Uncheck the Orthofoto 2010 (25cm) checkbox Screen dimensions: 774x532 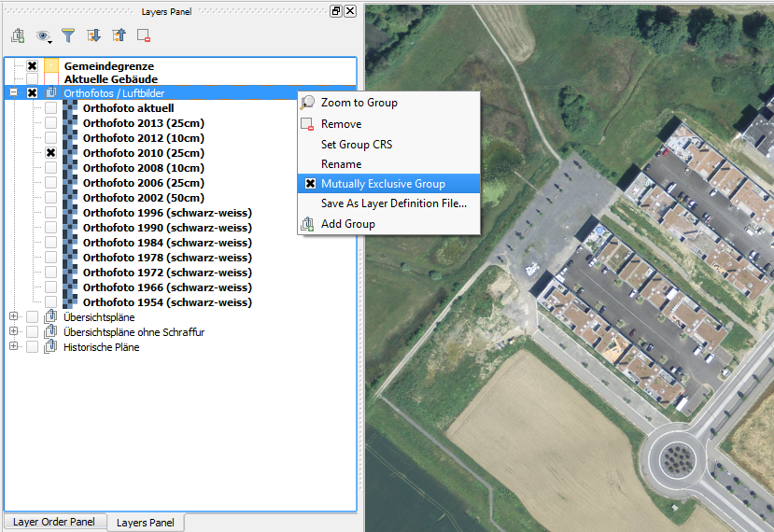[50, 153]
